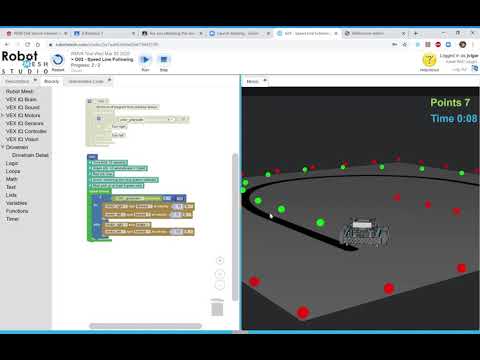Open the yellow question mark help icon

coord(429,60)
